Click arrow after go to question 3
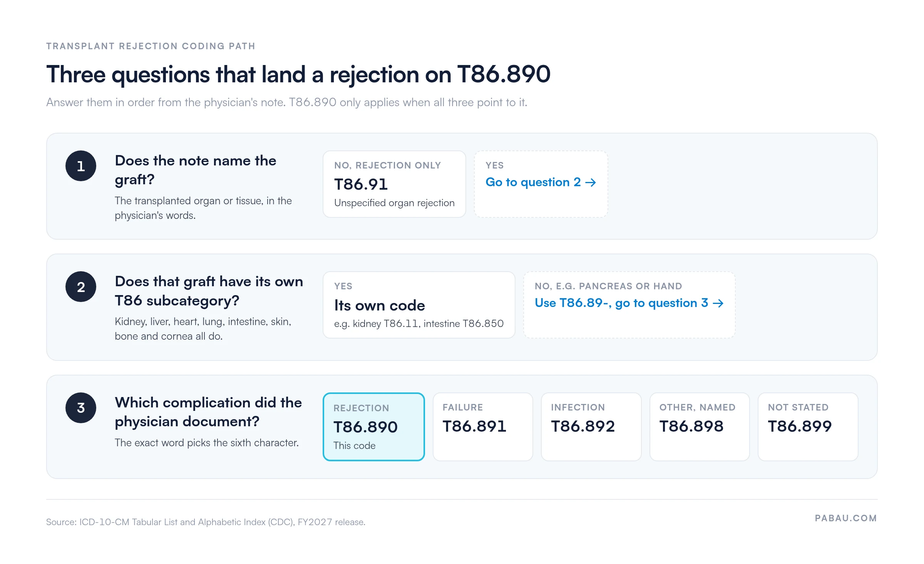This screenshot has width=924, height=564. click(x=718, y=303)
